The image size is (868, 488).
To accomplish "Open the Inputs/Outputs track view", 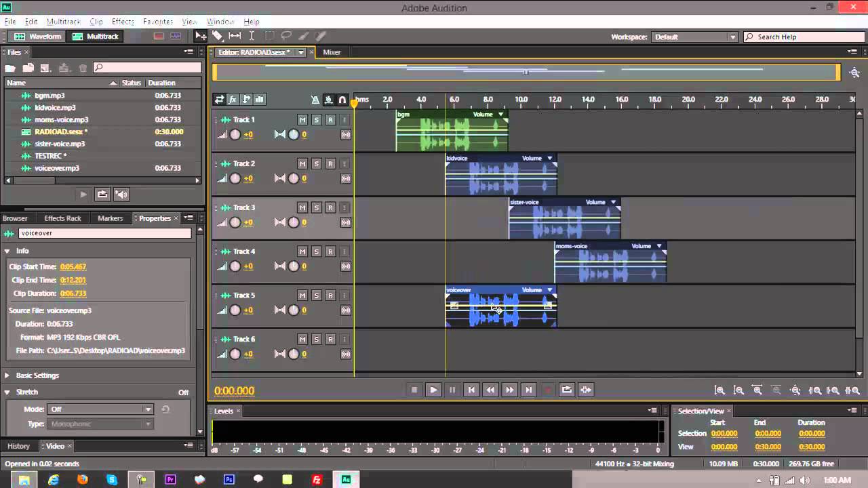I will point(220,100).
